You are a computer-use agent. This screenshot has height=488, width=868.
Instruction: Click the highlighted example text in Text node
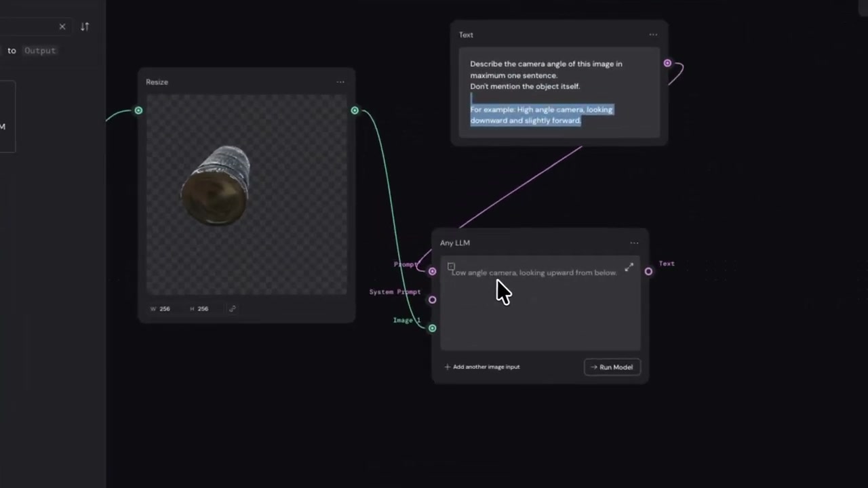pos(541,115)
